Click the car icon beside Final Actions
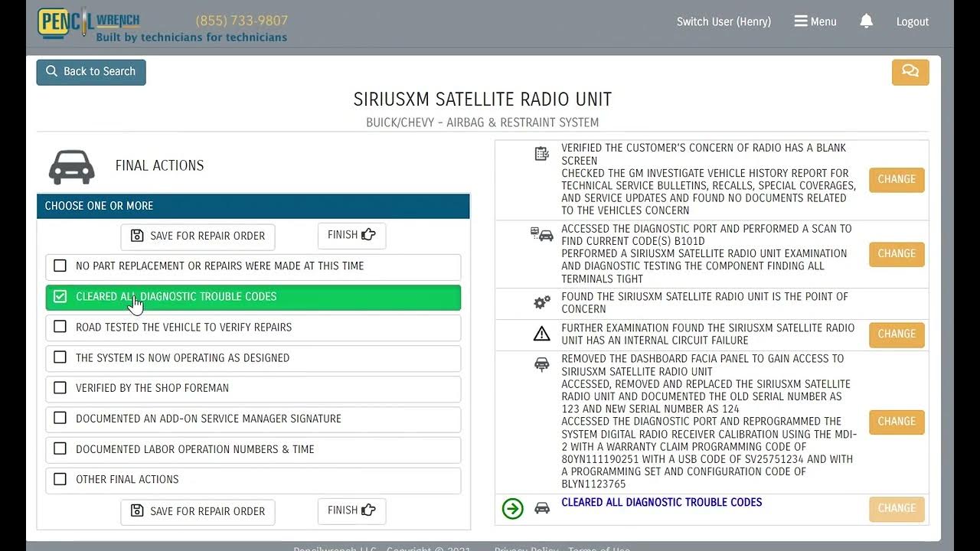Viewport: 980px width, 551px height. [x=72, y=166]
